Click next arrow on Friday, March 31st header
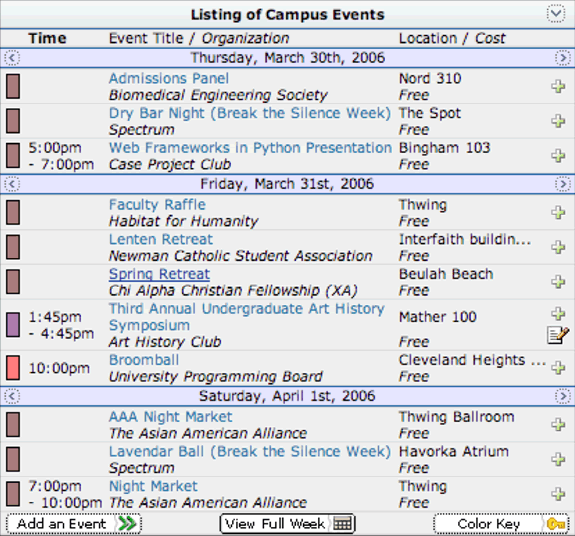The image size is (575, 536). 563,184
